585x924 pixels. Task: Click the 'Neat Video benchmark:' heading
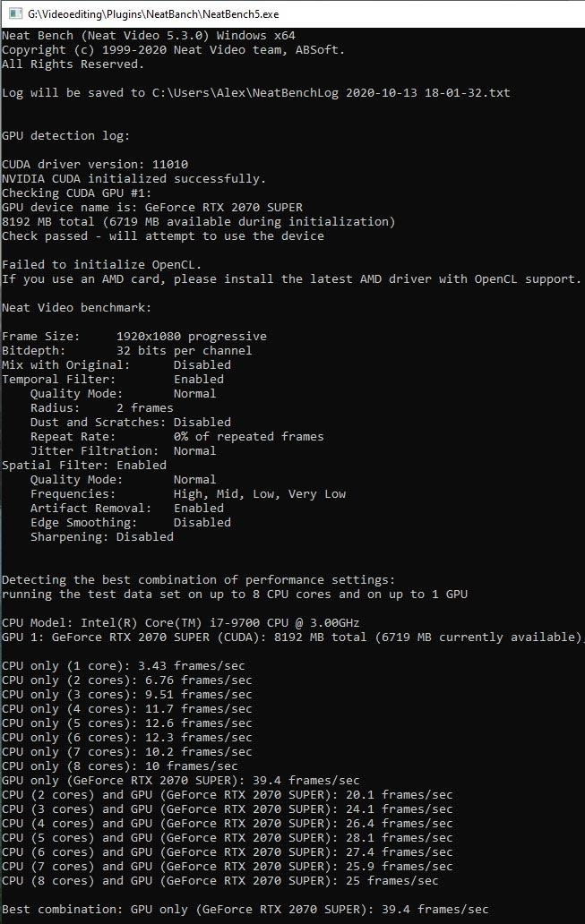pyautogui.click(x=77, y=308)
